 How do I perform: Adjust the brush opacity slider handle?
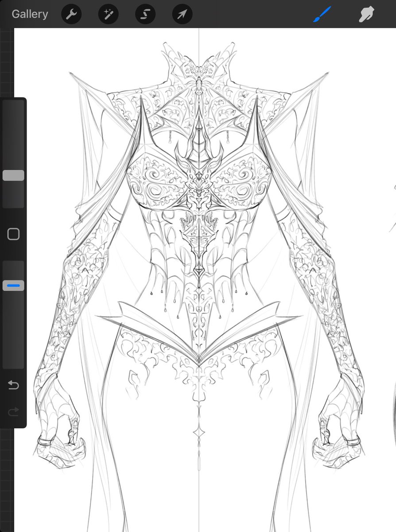[13, 286]
